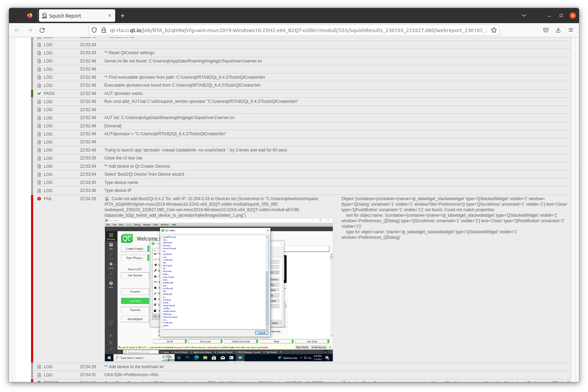Click LOG icon for Run cmd add_AUT.bat row
This screenshot has width=588, height=392.
point(39,102)
